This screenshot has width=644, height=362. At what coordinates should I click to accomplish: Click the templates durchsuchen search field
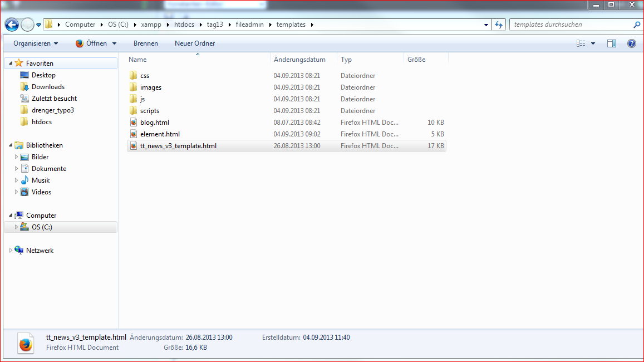(571, 25)
